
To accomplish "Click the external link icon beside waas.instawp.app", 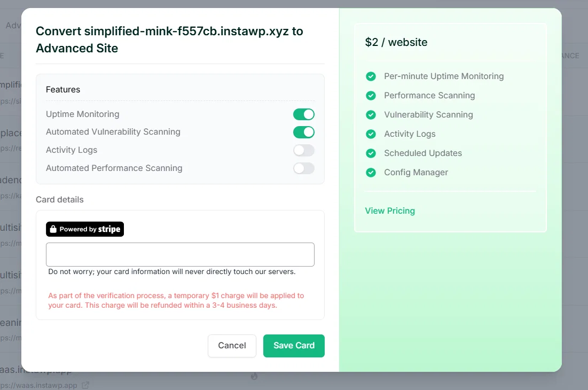I will [85, 385].
